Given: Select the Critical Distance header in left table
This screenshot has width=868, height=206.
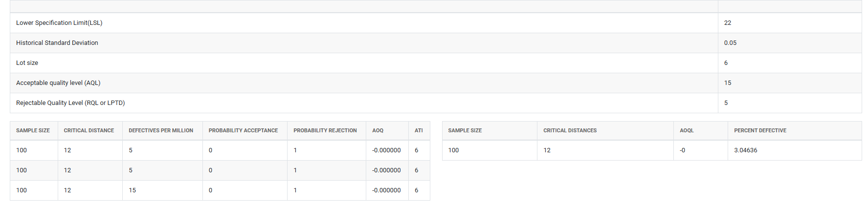Looking at the screenshot, I should point(89,131).
